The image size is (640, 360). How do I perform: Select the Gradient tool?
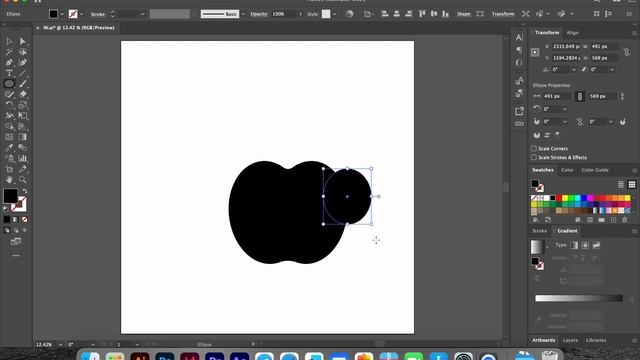[23, 137]
